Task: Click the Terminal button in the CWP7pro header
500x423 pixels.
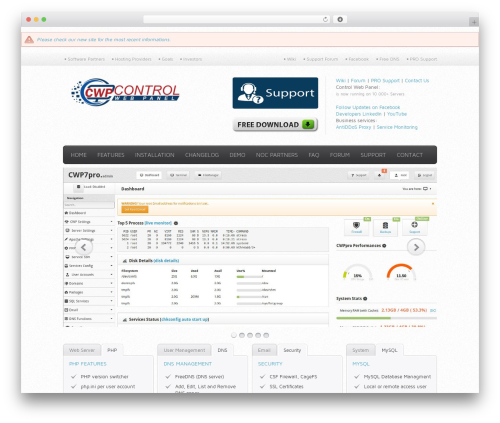Action: [x=178, y=175]
